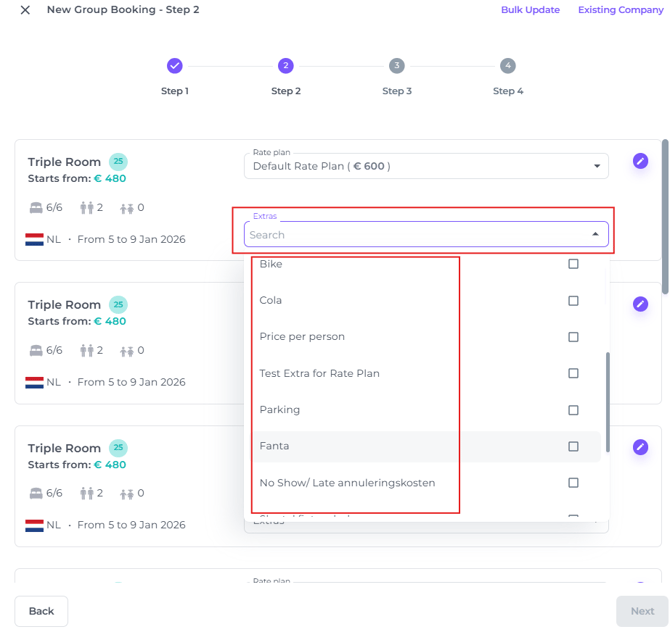Click the edit pencil icon on first Triple Room
The width and height of the screenshot is (670, 632).
tap(640, 161)
